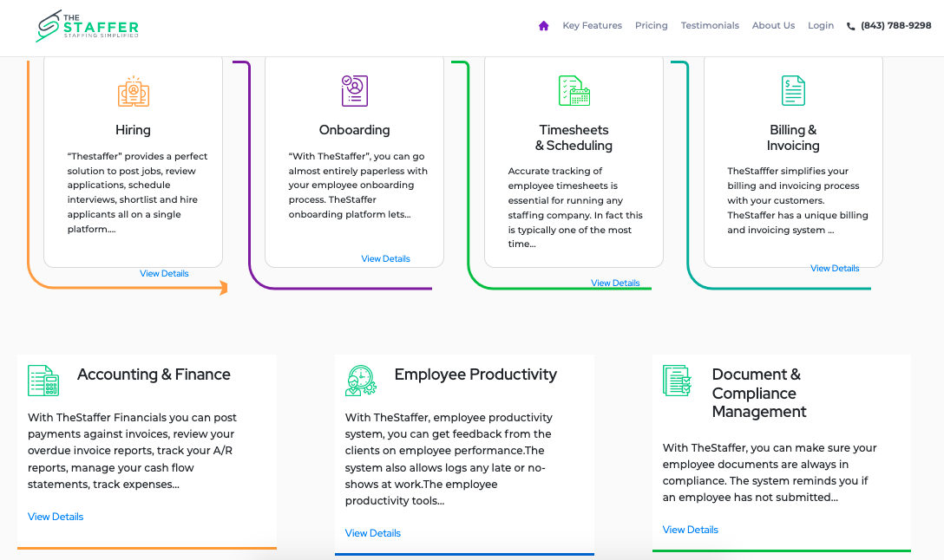The image size is (944, 560).
Task: Click Document compliance description about employee documents
Action: click(x=770, y=472)
